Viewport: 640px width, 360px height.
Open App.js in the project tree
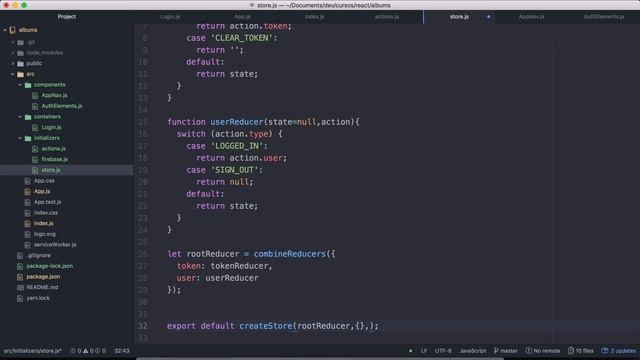(x=42, y=191)
